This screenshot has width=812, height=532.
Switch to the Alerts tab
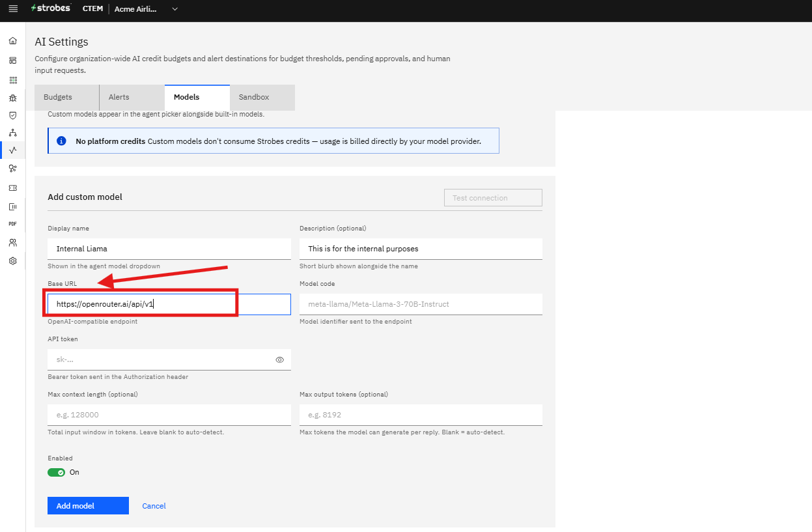[132, 97]
